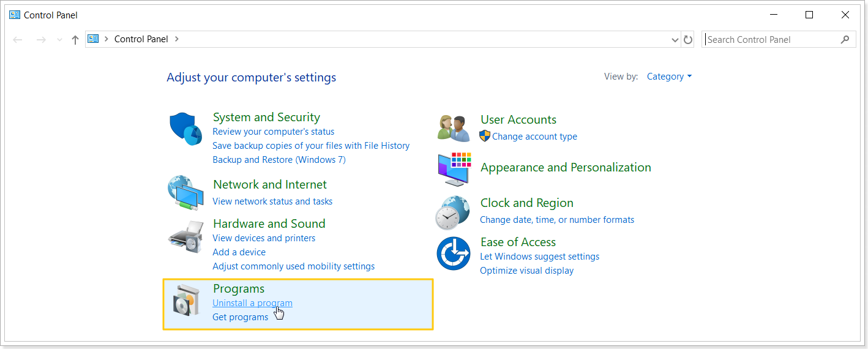Open Network and Internet category
Viewport: 868px width, 349px height.
point(270,184)
